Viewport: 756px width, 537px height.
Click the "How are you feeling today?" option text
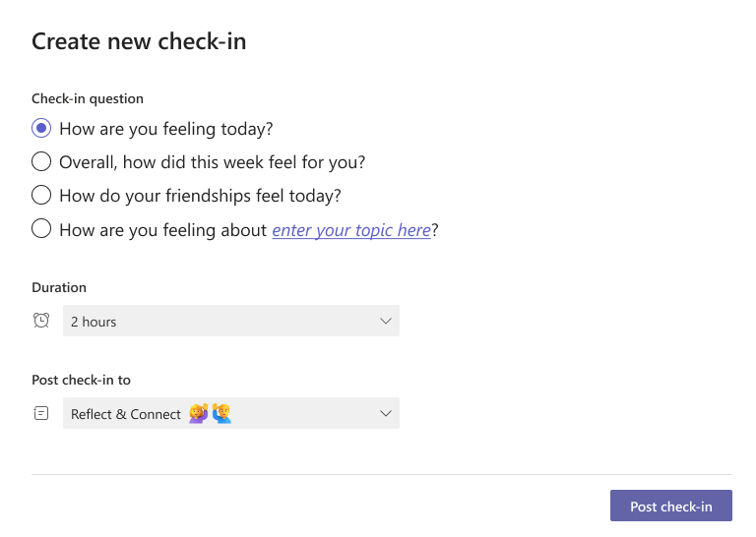tap(166, 129)
